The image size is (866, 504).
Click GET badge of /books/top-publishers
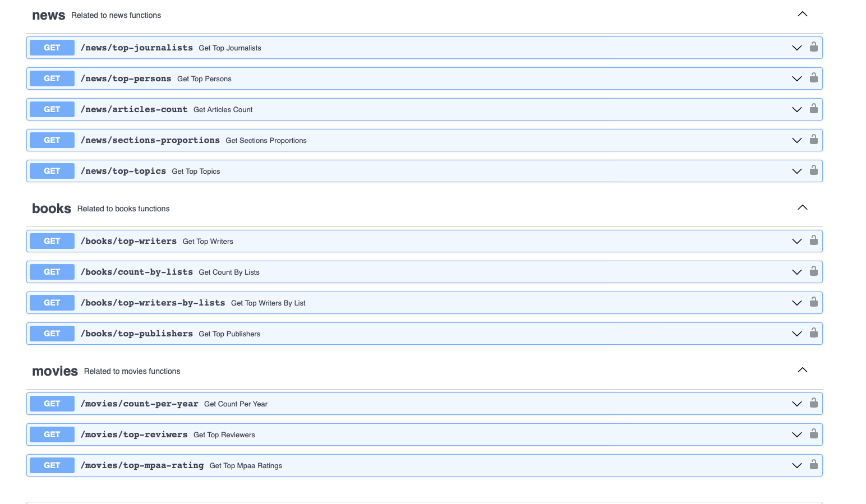point(52,334)
